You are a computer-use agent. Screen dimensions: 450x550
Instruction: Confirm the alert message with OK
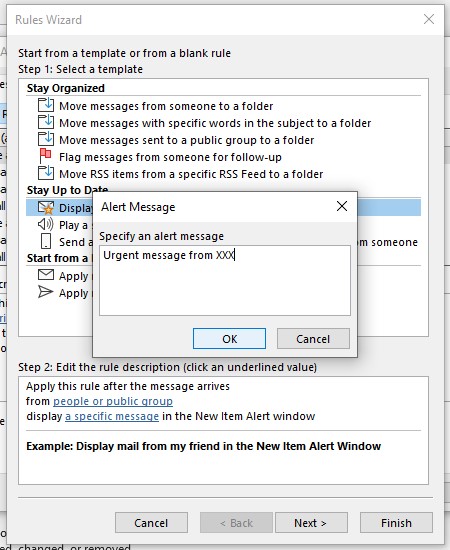(229, 339)
